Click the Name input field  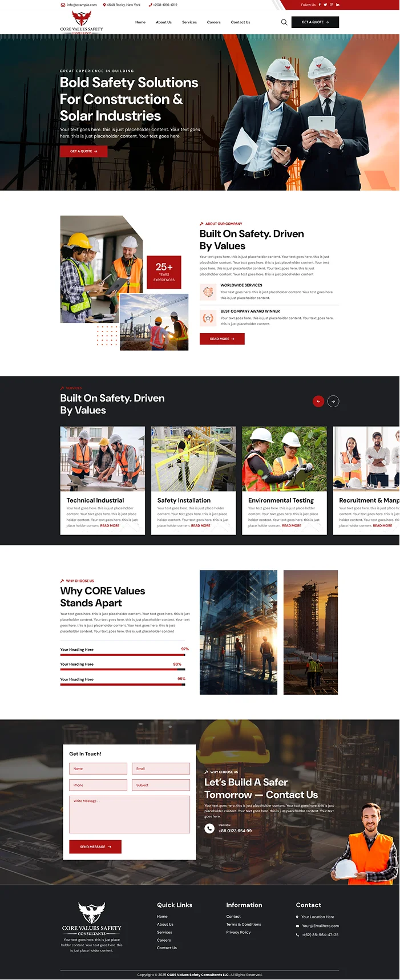[x=98, y=768]
